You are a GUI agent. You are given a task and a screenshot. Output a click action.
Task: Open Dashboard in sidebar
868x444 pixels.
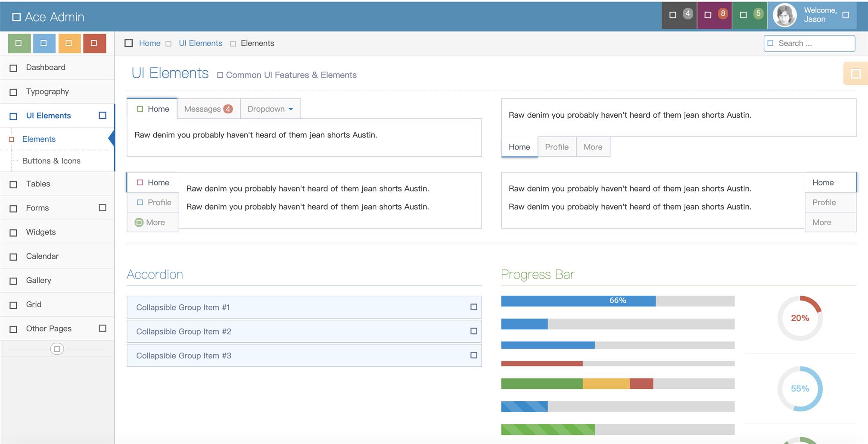57,68
